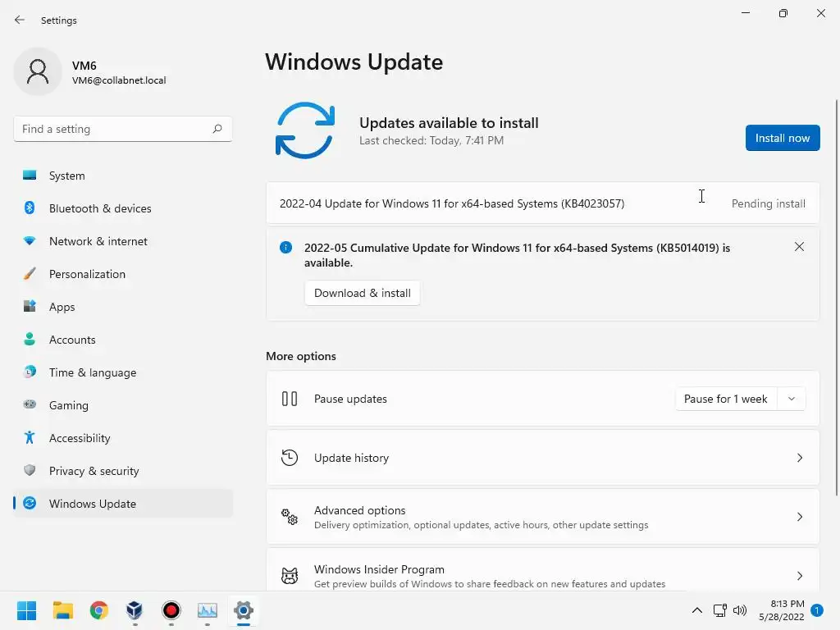Viewport: 840px width, 630px height.
Task: Click the Update history clock icon
Action: [290, 458]
